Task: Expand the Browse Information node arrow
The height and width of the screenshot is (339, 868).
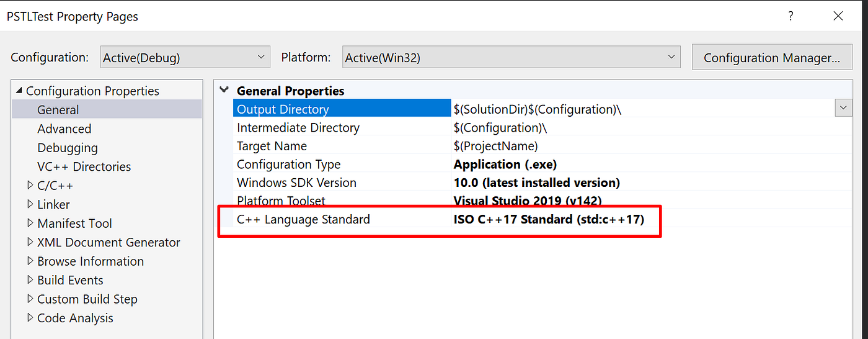Action: [x=30, y=261]
